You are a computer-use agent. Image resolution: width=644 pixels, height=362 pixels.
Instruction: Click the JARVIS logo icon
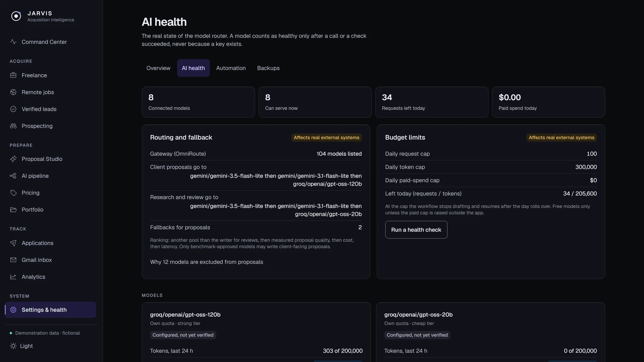tap(16, 16)
